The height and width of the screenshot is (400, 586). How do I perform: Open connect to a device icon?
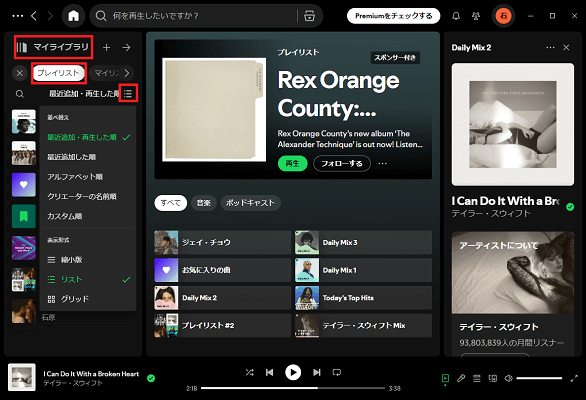(493, 378)
